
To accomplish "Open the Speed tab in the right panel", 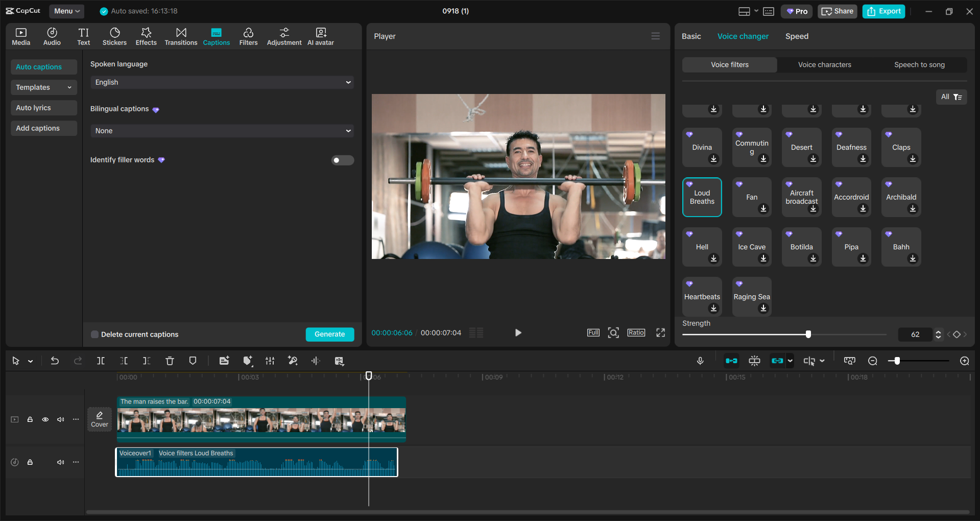I will click(797, 36).
